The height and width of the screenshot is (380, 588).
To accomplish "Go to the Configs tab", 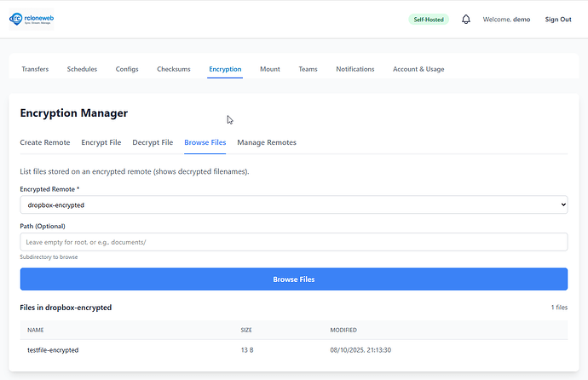I will (127, 69).
